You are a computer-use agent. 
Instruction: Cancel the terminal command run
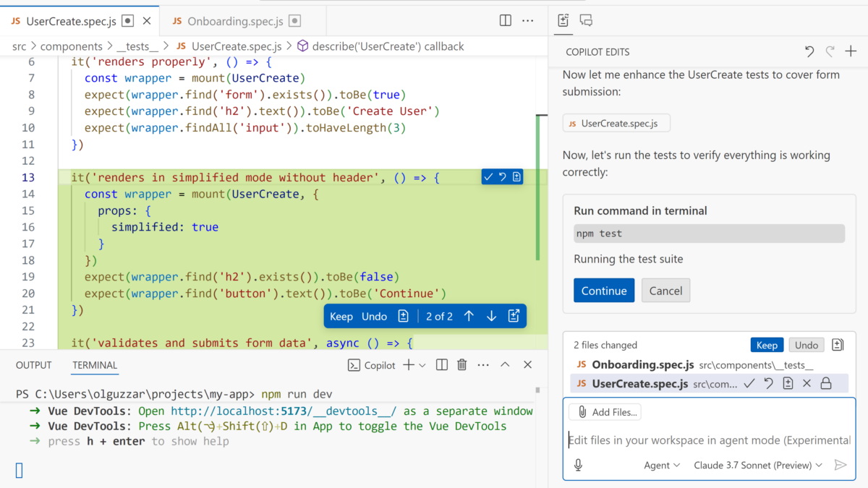click(x=665, y=291)
